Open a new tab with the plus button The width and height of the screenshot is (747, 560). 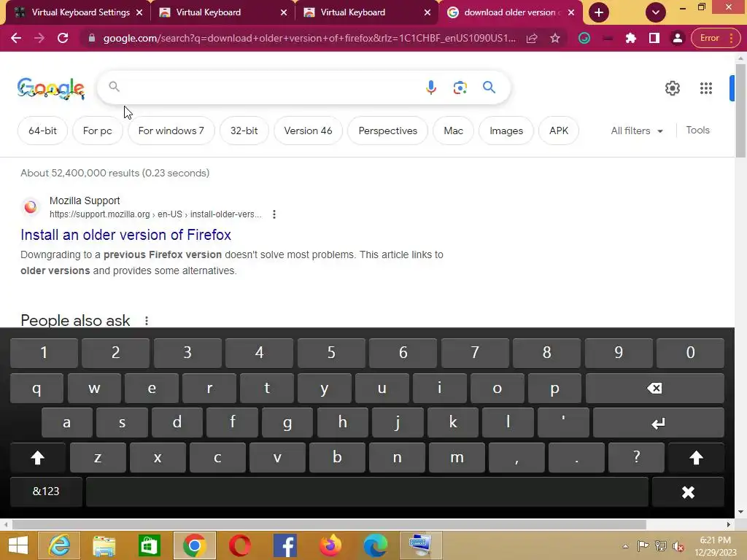(x=599, y=12)
